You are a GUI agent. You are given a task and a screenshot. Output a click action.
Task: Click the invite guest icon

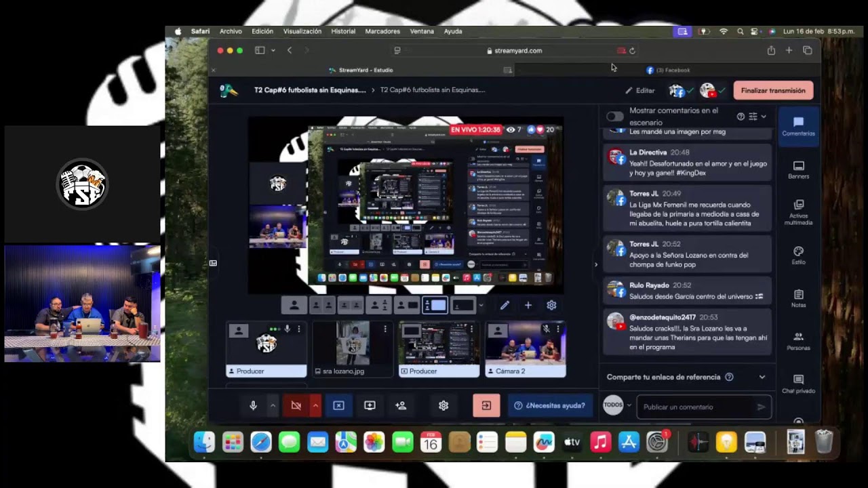click(401, 405)
